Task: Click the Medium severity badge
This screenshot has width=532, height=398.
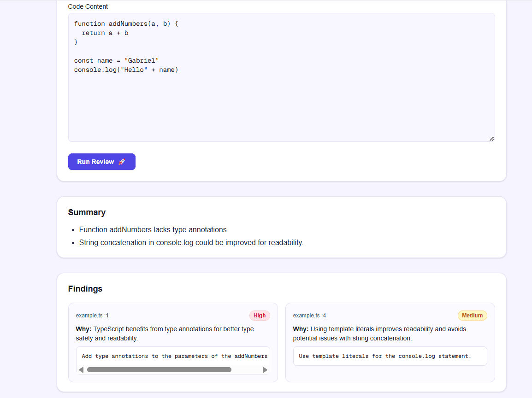Action: click(472, 316)
